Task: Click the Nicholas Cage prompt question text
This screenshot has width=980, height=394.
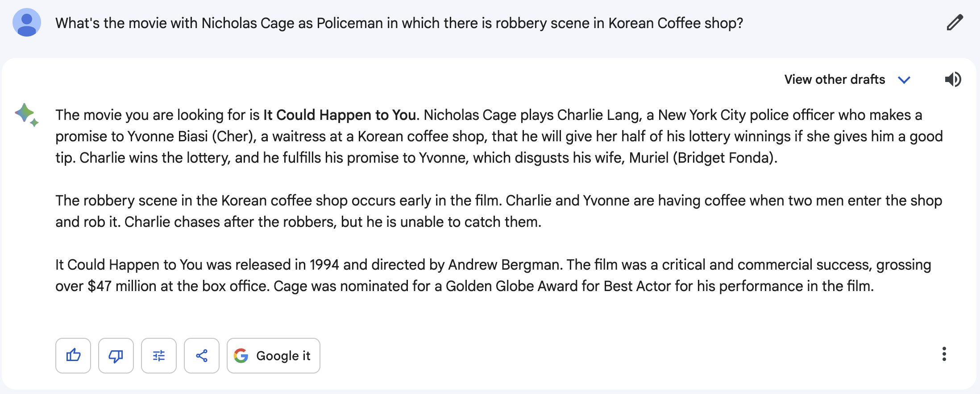Action: click(x=399, y=23)
